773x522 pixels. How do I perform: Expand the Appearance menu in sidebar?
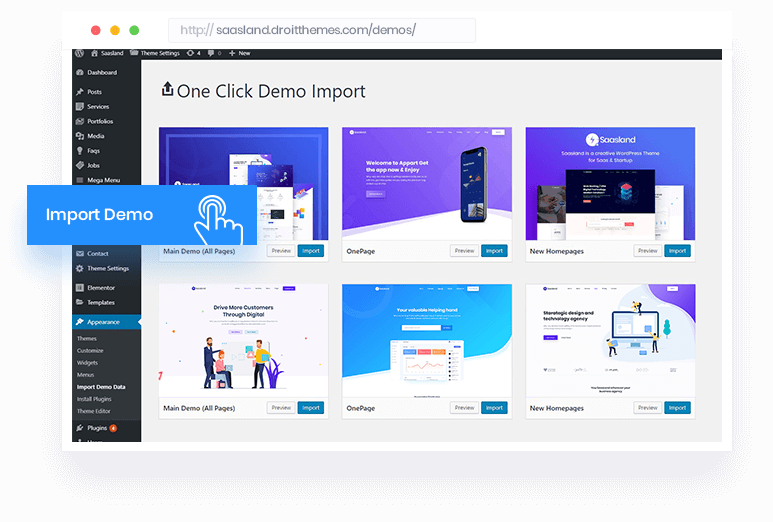[103, 322]
